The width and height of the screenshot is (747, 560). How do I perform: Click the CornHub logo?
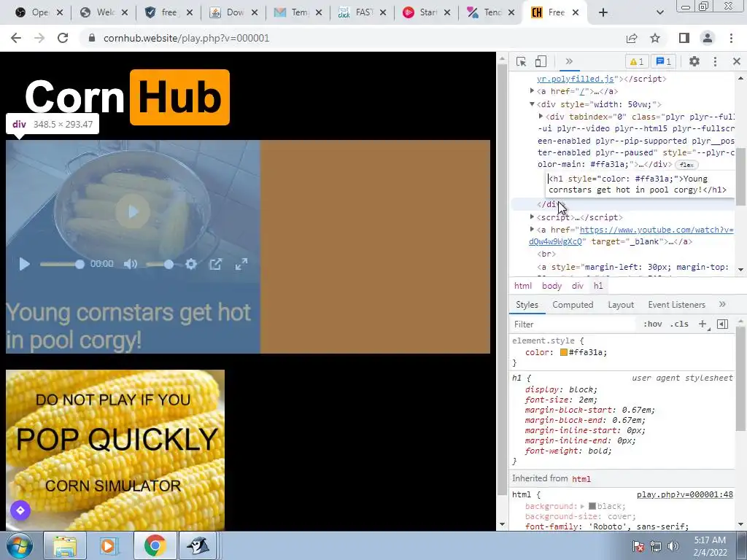tap(127, 98)
